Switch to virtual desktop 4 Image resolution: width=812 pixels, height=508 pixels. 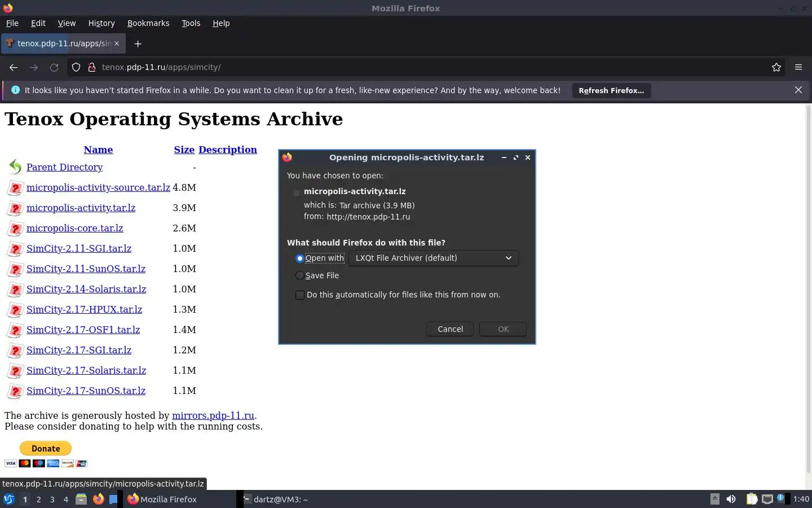[x=66, y=500]
